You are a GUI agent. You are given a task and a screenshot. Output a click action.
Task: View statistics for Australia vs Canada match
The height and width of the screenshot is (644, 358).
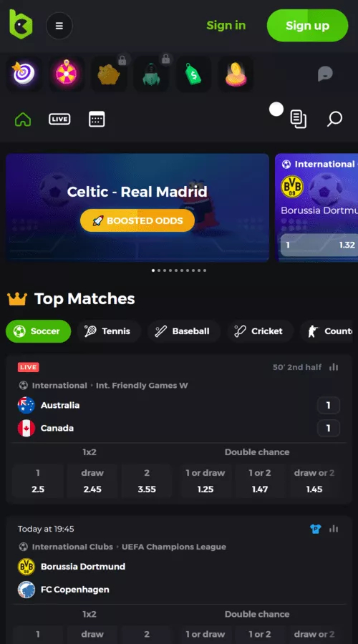334,367
